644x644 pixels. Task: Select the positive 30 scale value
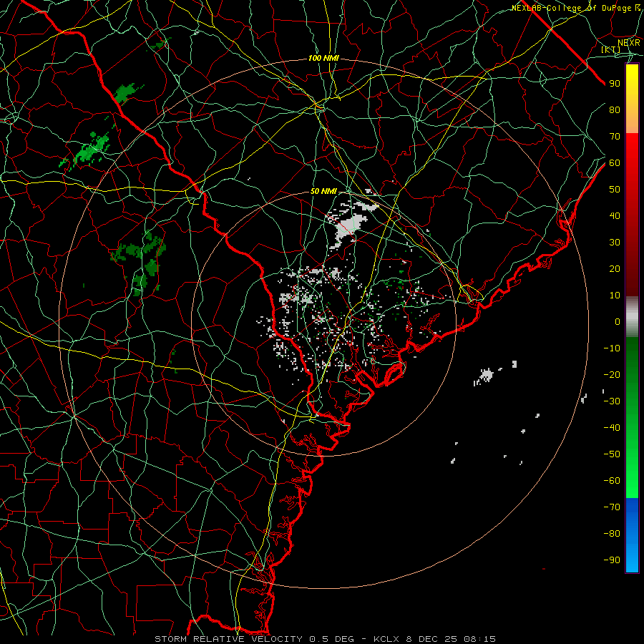pos(615,243)
